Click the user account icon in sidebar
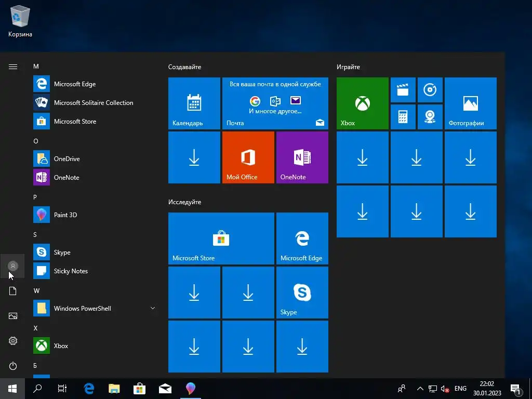The height and width of the screenshot is (399, 532). (x=13, y=266)
